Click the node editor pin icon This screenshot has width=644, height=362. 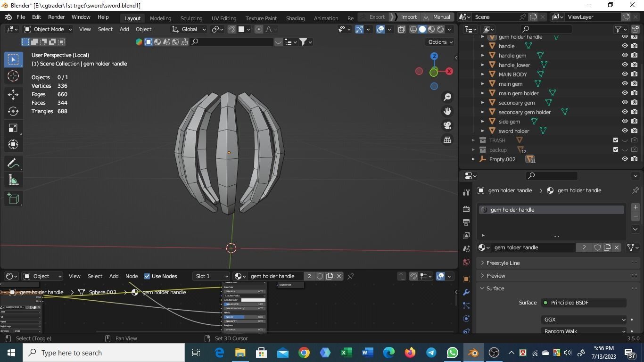coord(351,276)
